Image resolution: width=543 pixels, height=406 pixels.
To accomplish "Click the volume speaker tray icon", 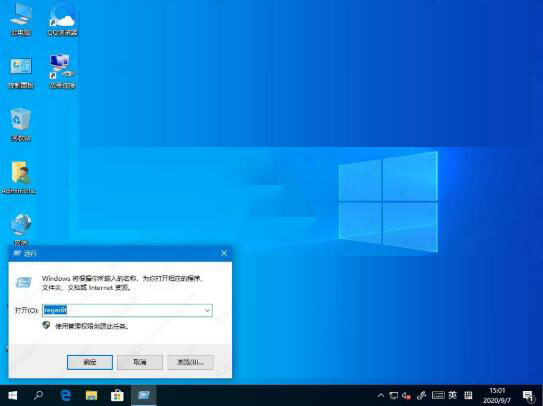I will [407, 395].
